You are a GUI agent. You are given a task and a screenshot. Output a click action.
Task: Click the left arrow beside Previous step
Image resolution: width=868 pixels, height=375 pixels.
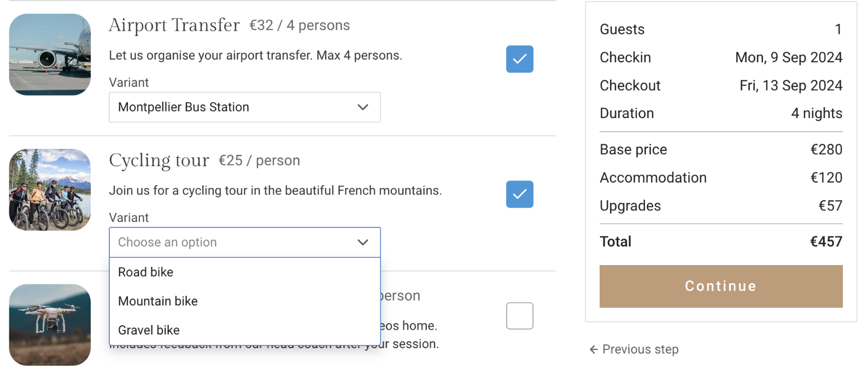tap(594, 349)
